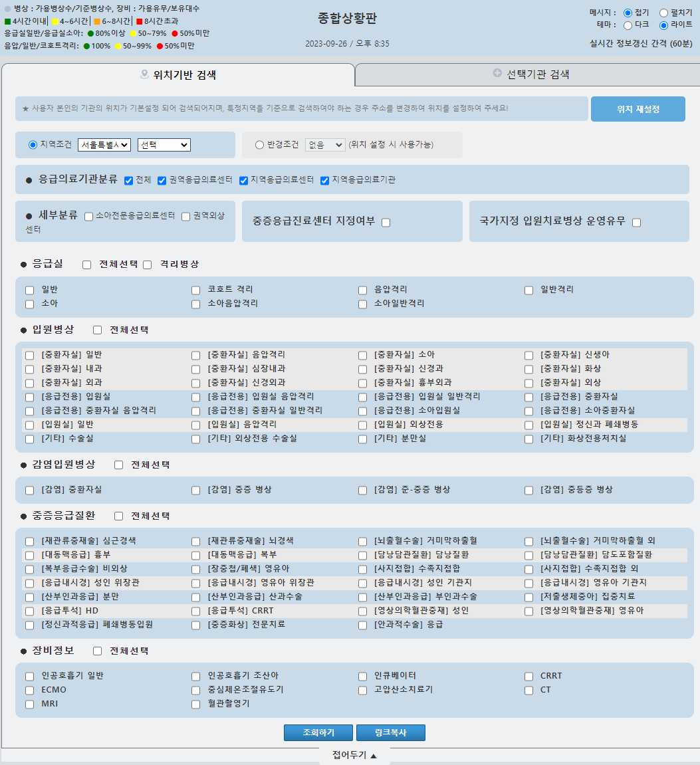Image resolution: width=700 pixels, height=765 pixels.
Task: Check 전체선택 in the 장비정보 section
Action: [x=98, y=651]
